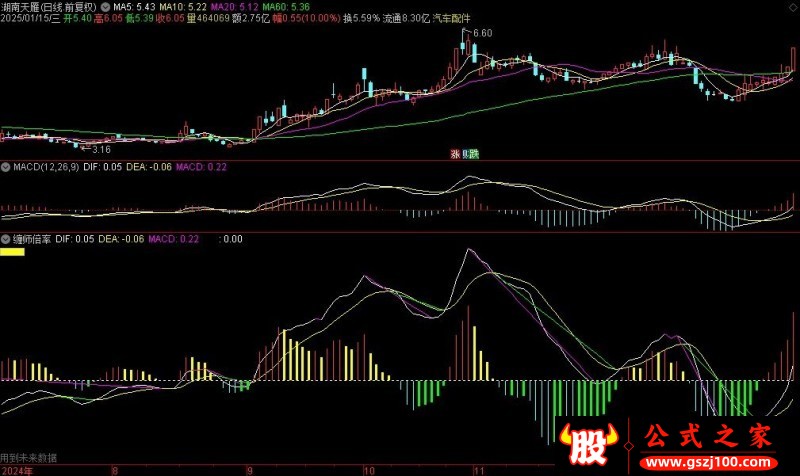This screenshot has height=476, width=800.
Task: Expand the MACD(12,26,9) indicator dropdown
Action: 6,167
